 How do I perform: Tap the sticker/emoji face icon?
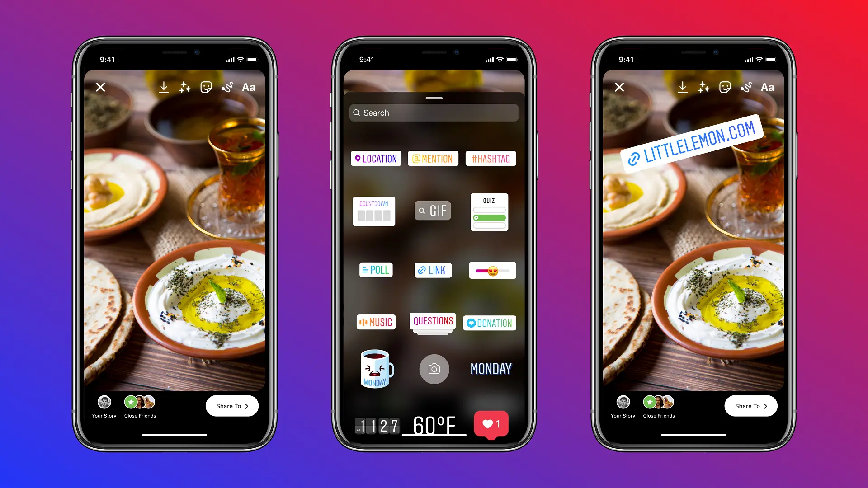[206, 88]
